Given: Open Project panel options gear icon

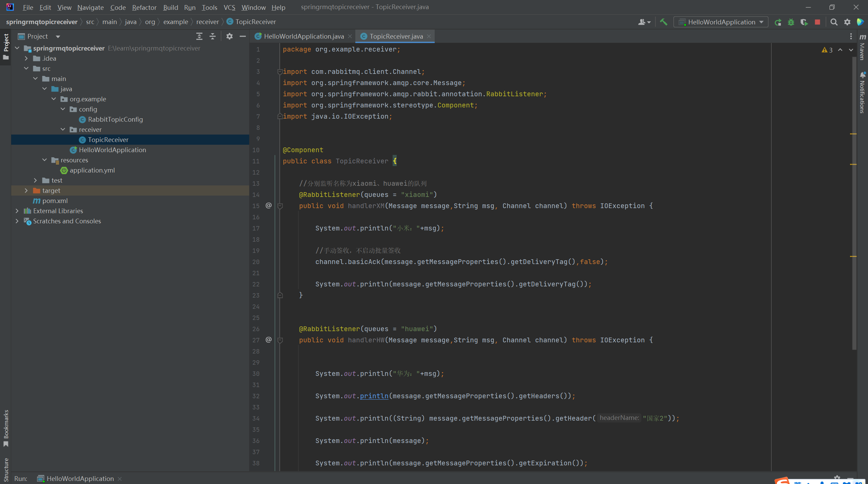Looking at the screenshot, I should (230, 36).
